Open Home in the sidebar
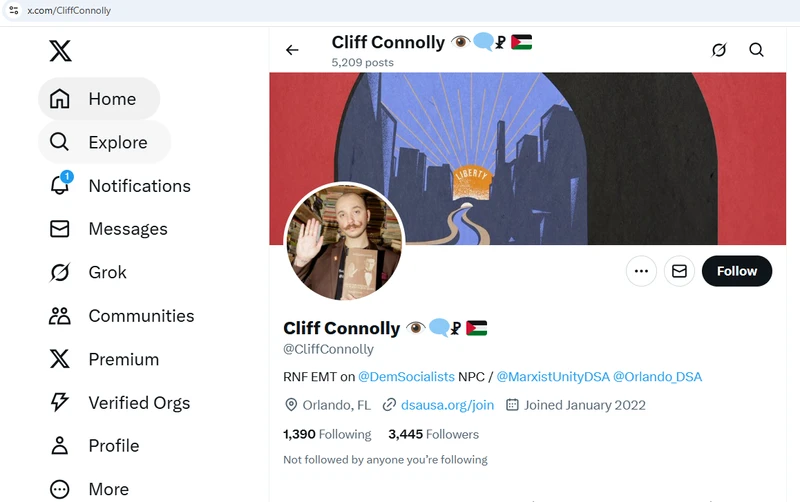 98,99
